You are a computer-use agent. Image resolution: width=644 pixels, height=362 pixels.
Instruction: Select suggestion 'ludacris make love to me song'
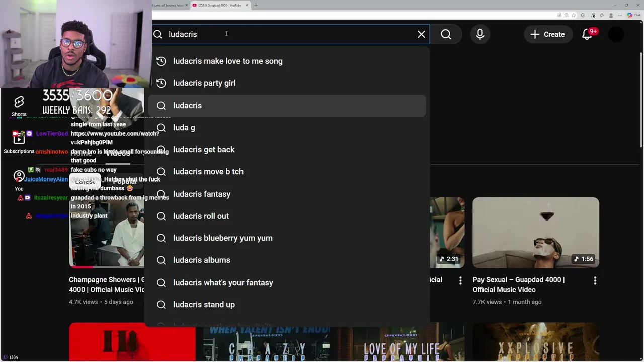point(287,61)
